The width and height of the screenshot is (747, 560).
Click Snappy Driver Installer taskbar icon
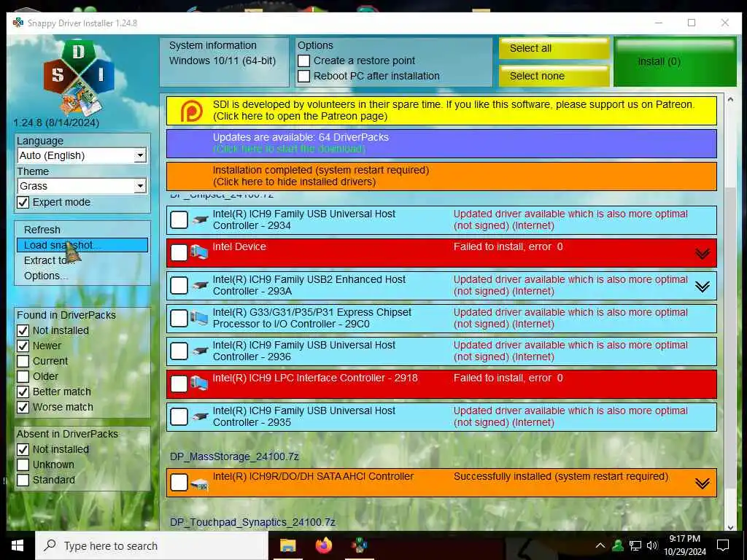[360, 545]
